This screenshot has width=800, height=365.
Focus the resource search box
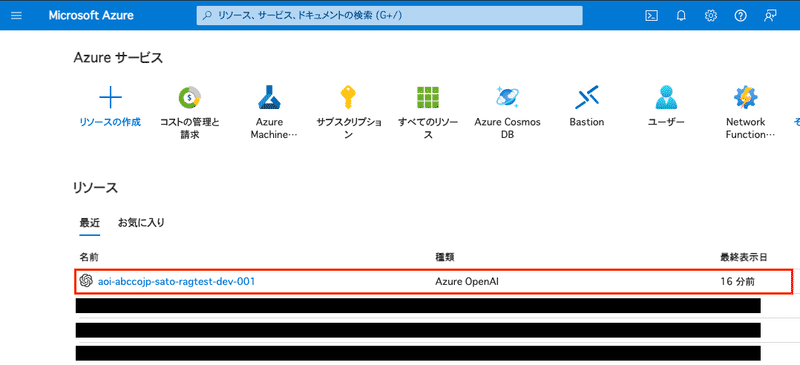coord(389,15)
